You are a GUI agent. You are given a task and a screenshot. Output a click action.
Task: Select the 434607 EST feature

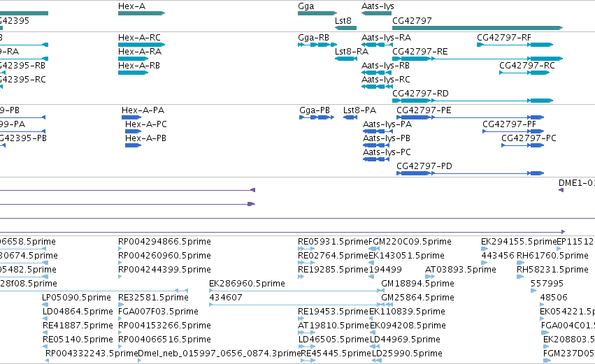tap(301, 305)
